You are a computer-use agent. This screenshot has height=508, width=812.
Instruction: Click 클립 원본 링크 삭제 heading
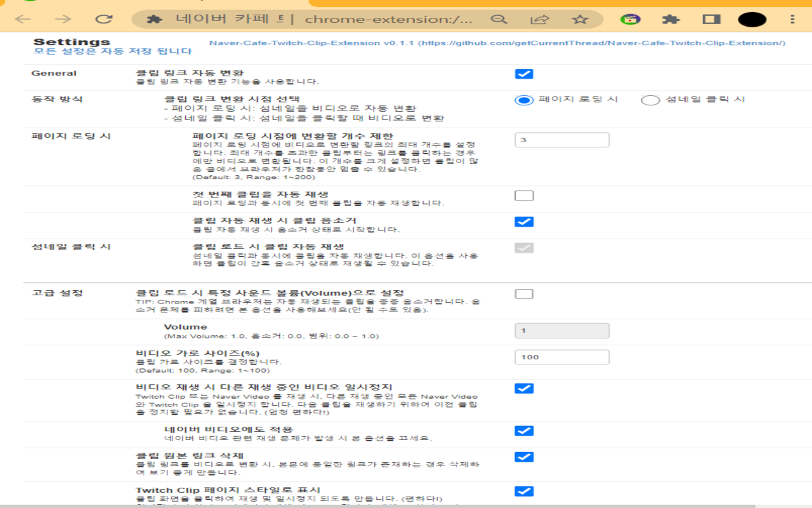coord(190,456)
